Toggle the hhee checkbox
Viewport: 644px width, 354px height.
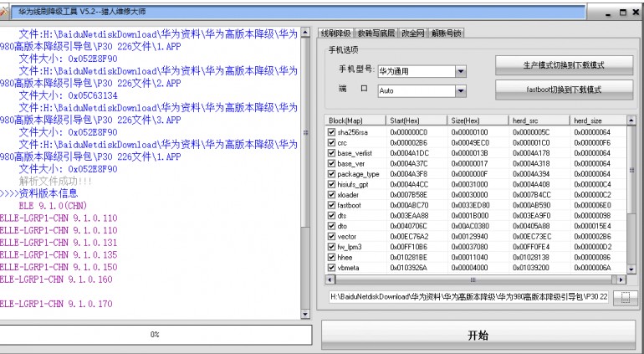[331, 257]
